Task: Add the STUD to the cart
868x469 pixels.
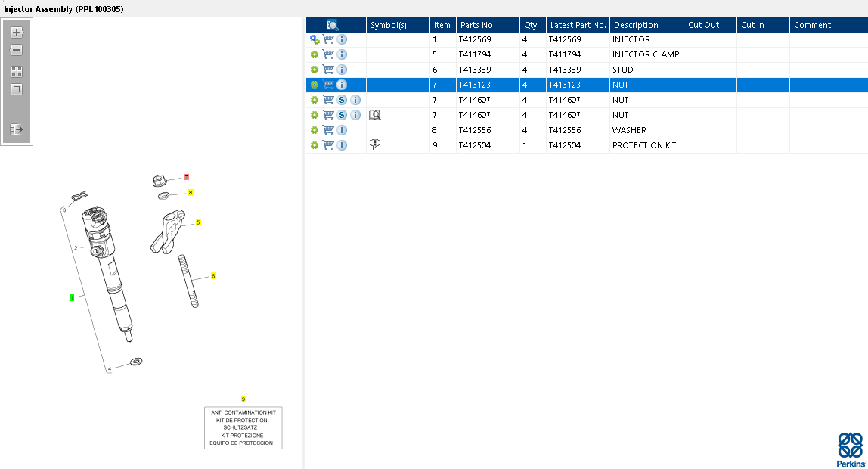Action: coord(328,70)
